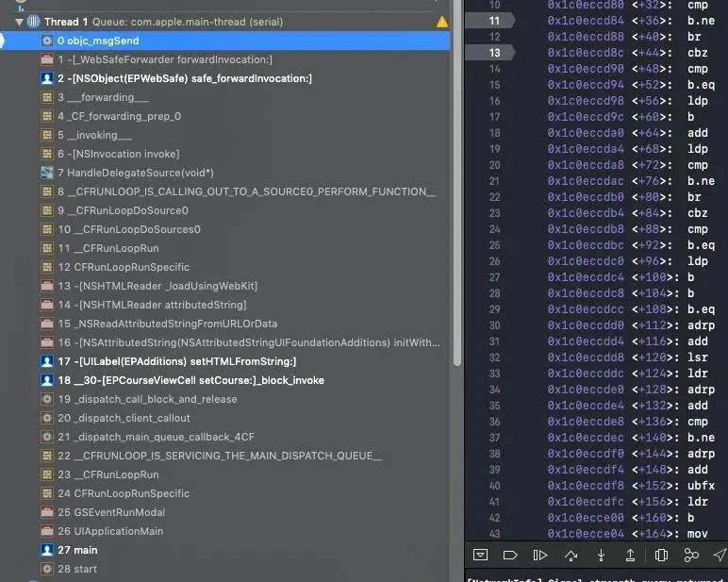Click the user-code icon beside frame 17
The height and width of the screenshot is (582, 728).
tap(47, 361)
